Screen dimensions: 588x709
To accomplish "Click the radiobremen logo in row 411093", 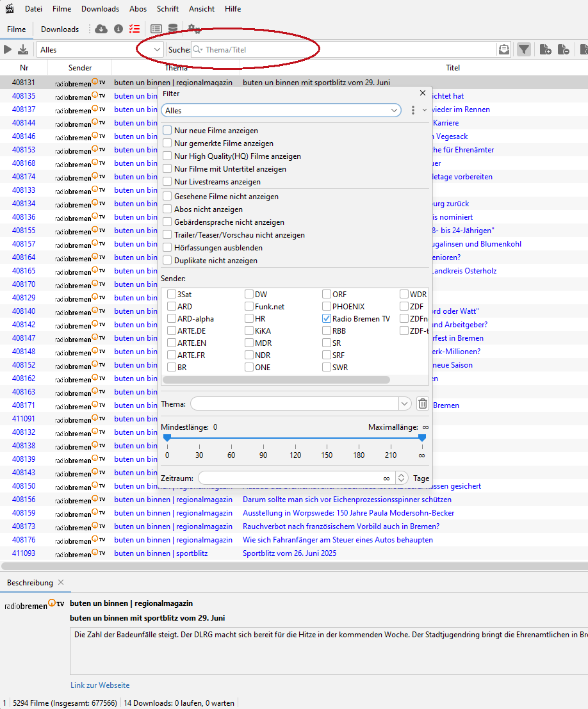I will click(x=80, y=553).
